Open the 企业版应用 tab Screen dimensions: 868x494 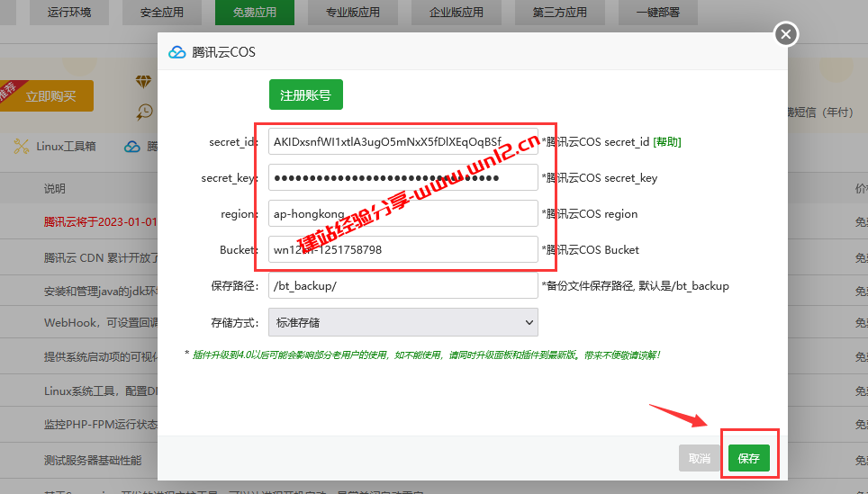coord(457,13)
